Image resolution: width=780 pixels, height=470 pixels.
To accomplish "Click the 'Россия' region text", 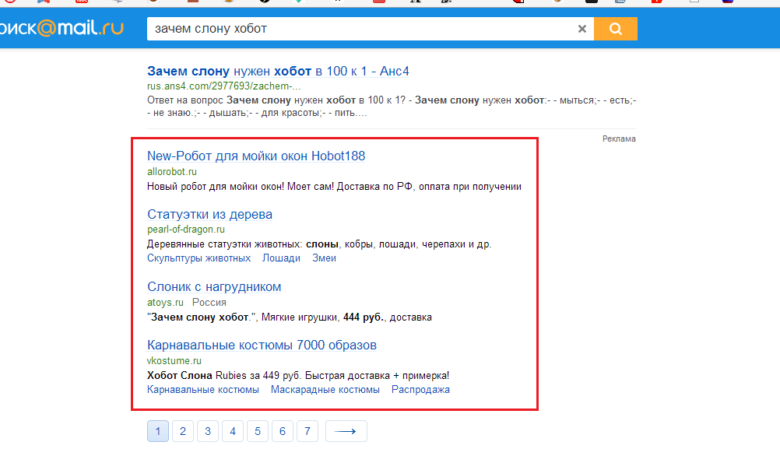I will pyautogui.click(x=209, y=302).
